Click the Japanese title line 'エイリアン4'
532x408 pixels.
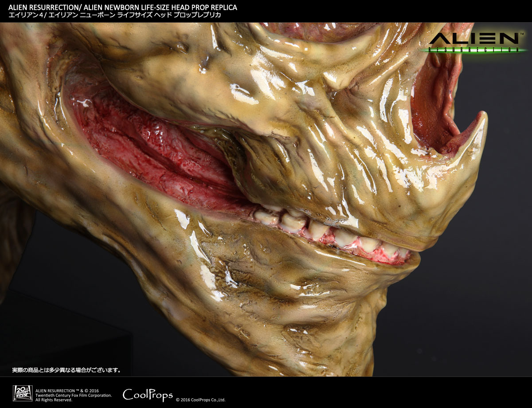click(x=27, y=15)
